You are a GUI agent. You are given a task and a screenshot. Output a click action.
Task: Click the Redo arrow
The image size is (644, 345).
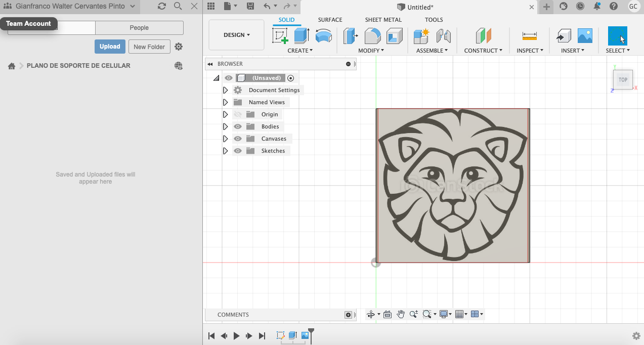click(x=287, y=7)
